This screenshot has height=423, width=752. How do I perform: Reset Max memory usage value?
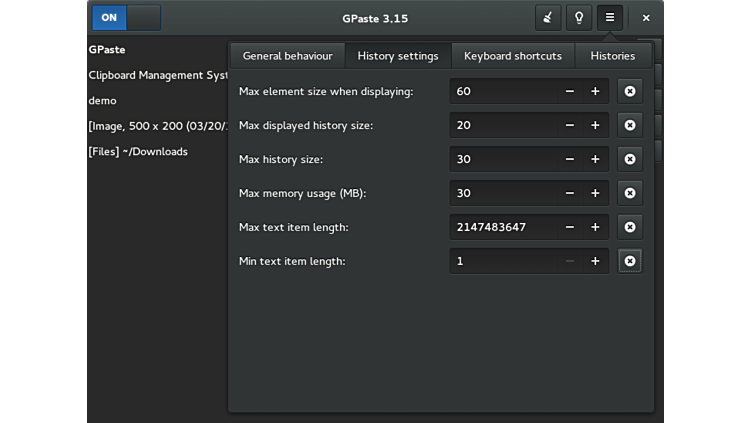tap(629, 193)
